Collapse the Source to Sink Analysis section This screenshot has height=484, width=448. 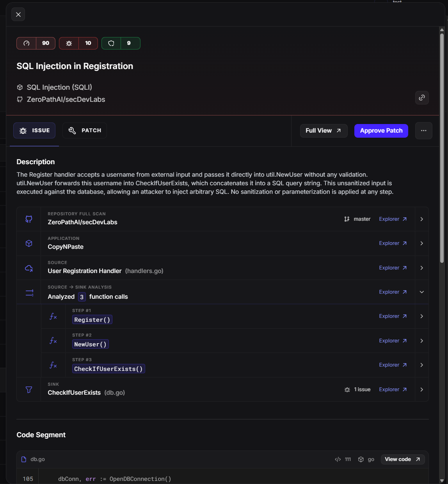(x=422, y=292)
